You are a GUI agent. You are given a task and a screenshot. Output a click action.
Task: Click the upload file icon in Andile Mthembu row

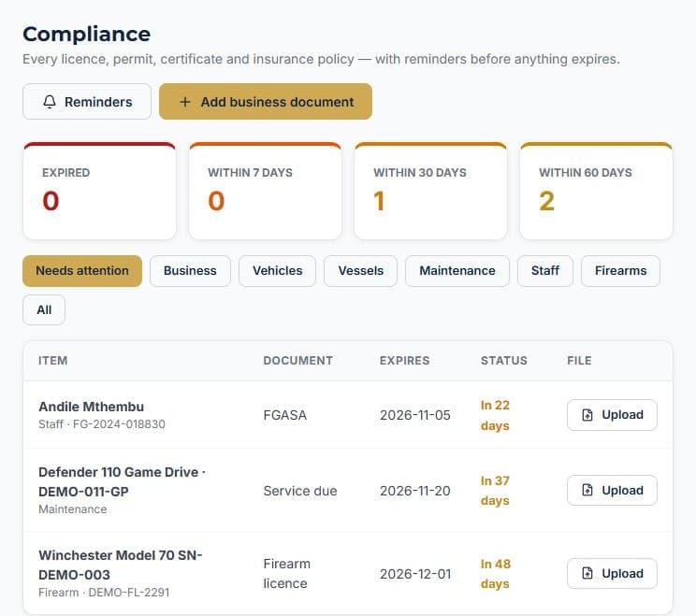tap(587, 415)
